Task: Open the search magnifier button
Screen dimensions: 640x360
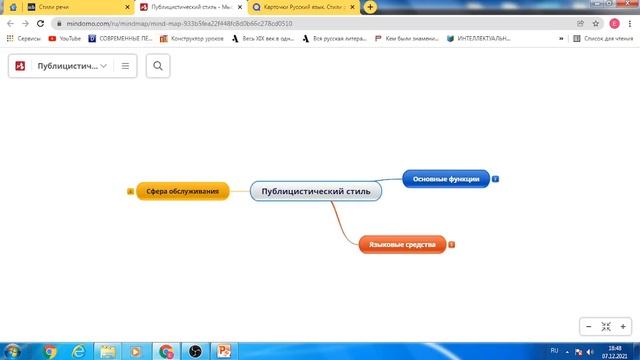Action: (x=158, y=66)
